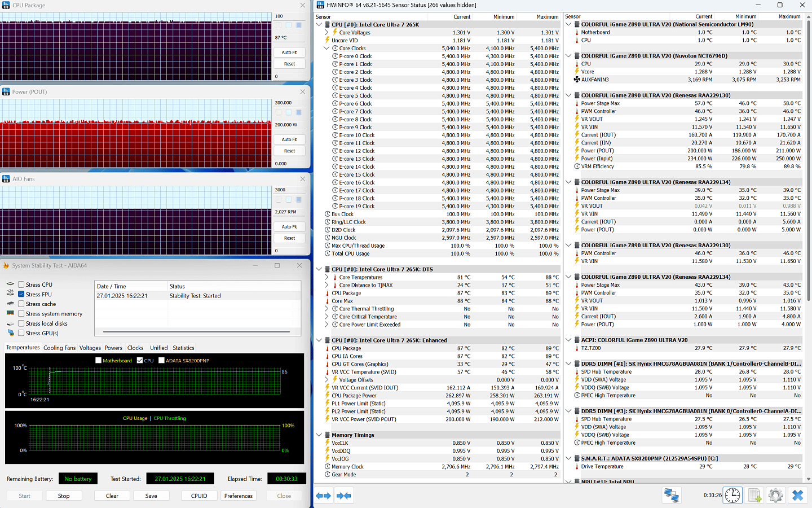812x508 pixels.
Task: Uncheck the Stress FPU checkbox
Action: tap(21, 294)
